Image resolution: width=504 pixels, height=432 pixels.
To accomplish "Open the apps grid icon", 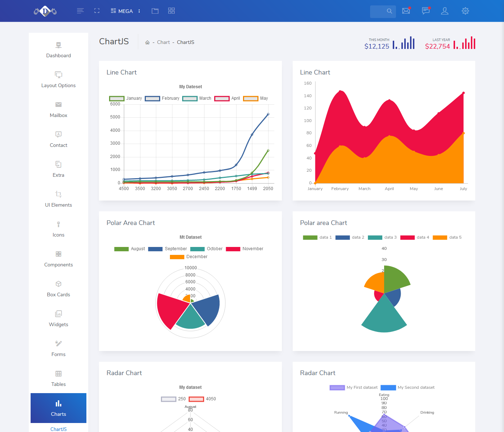I will (171, 11).
